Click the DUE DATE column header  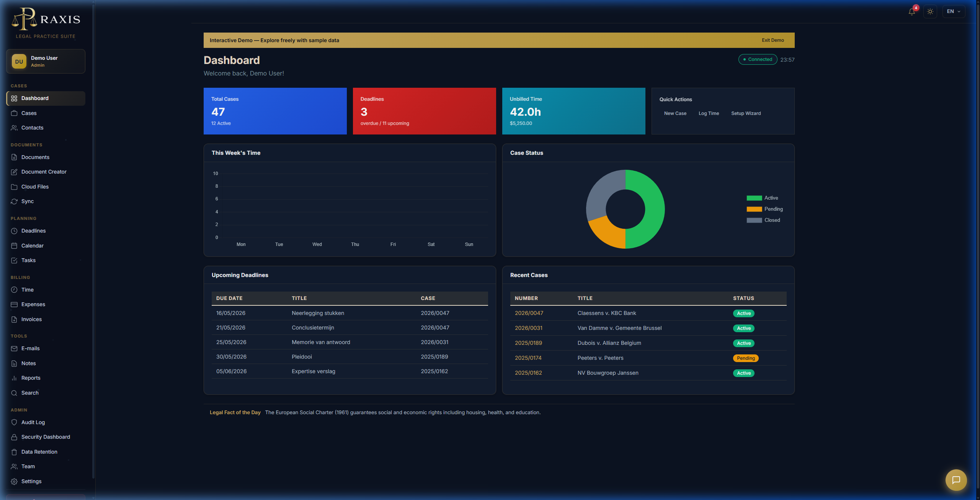[x=229, y=298]
